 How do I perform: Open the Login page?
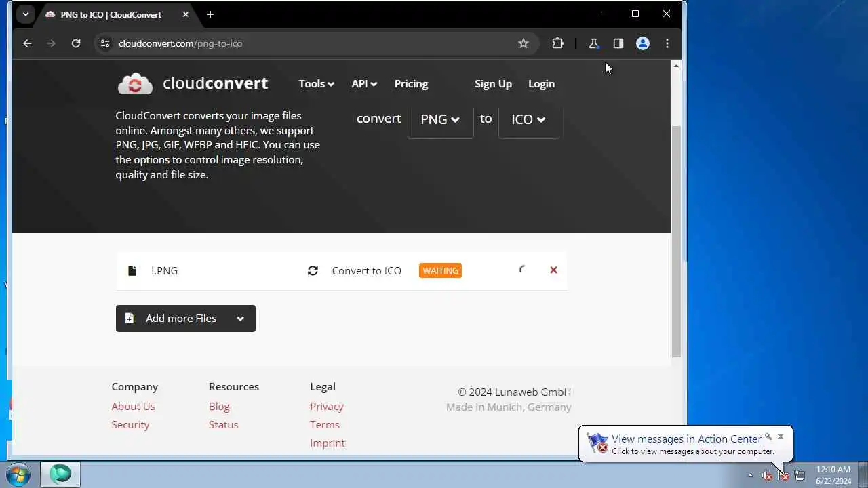[541, 84]
